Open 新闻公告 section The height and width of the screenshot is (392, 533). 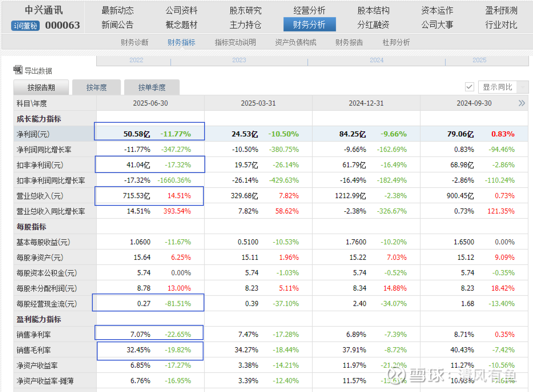pyautogui.click(x=118, y=25)
